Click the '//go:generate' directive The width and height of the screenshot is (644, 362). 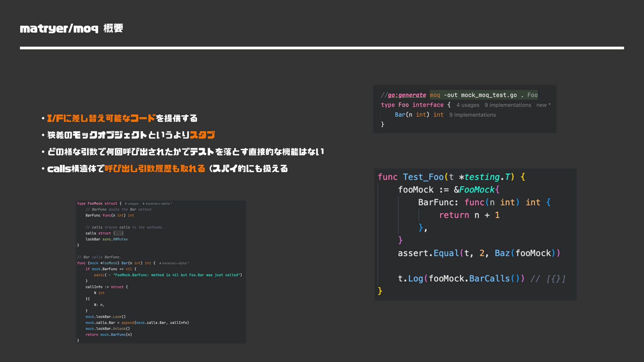coord(404,95)
